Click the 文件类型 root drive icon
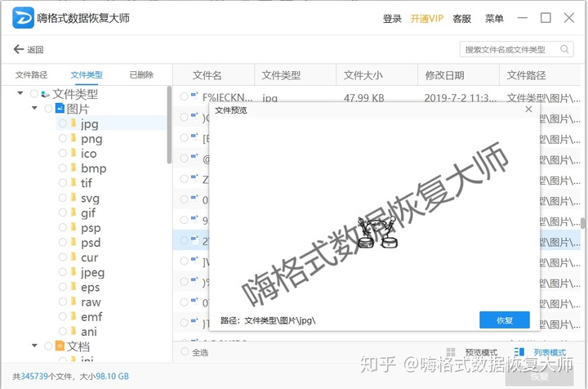Screen dimensions: 588x389 [46, 94]
